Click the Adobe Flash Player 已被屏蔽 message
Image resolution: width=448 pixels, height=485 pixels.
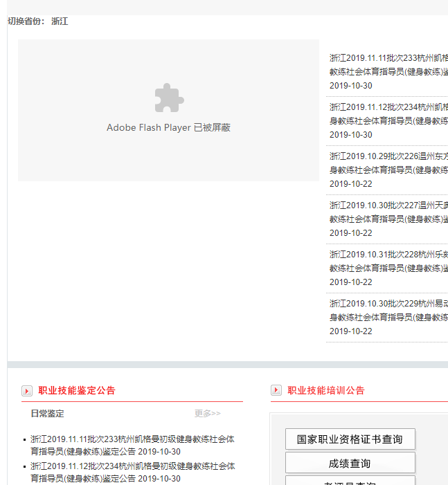click(x=168, y=127)
